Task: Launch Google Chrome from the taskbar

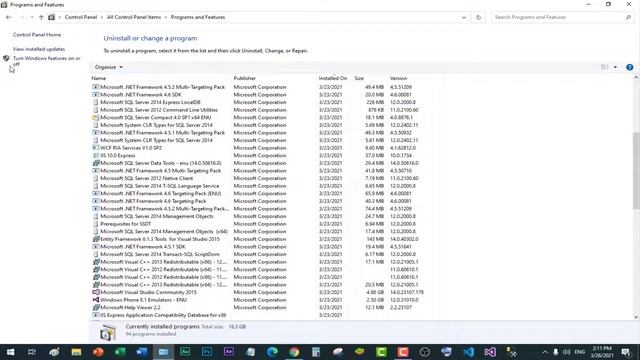Action: [x=294, y=352]
